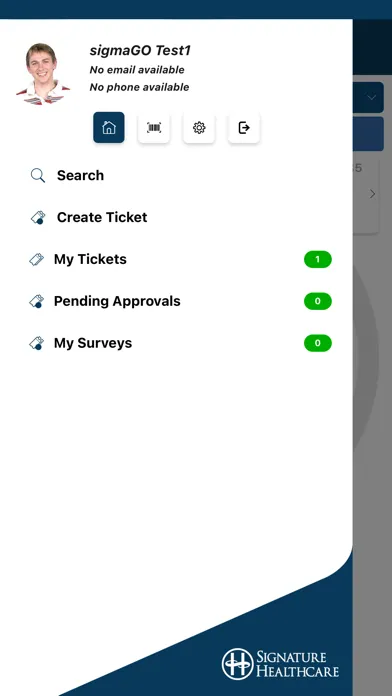Screen dimensions: 392x696
Task: Tap the barcode scanner icon
Action: (154, 128)
